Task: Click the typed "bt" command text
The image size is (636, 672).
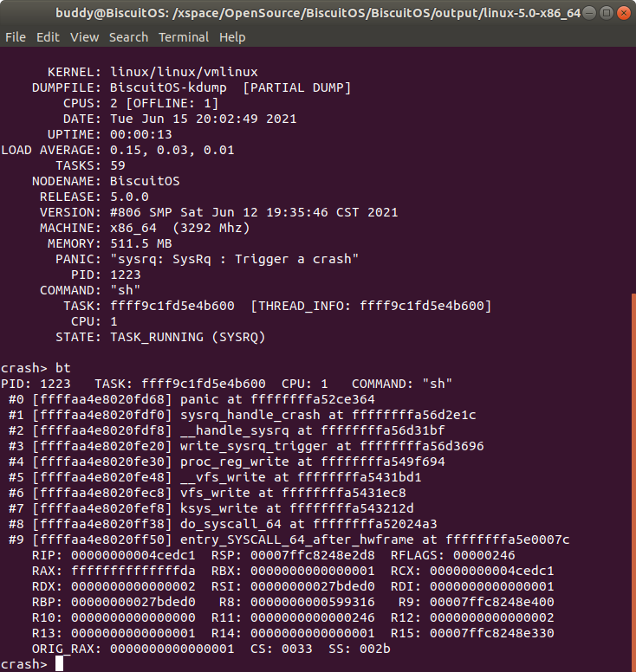Action: (x=63, y=368)
